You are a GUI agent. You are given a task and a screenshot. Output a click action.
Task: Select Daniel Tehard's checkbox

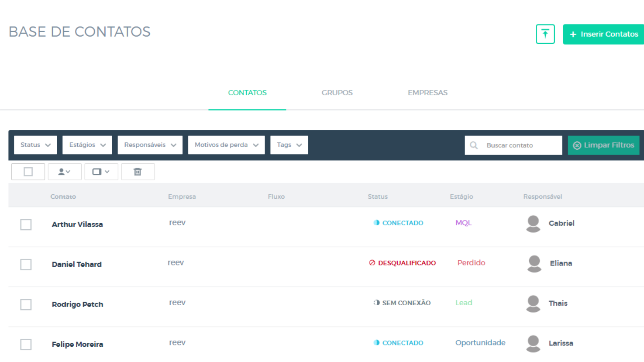click(x=26, y=264)
